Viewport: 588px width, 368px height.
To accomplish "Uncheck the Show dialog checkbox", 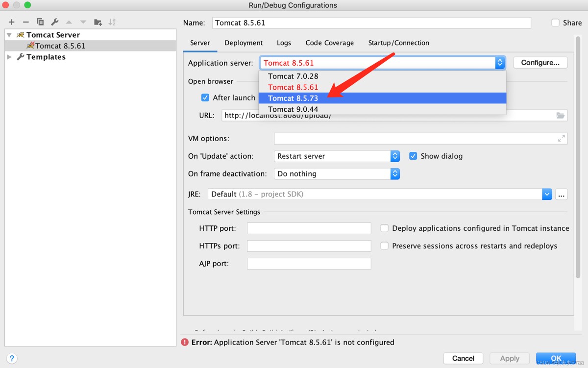I will [x=413, y=156].
